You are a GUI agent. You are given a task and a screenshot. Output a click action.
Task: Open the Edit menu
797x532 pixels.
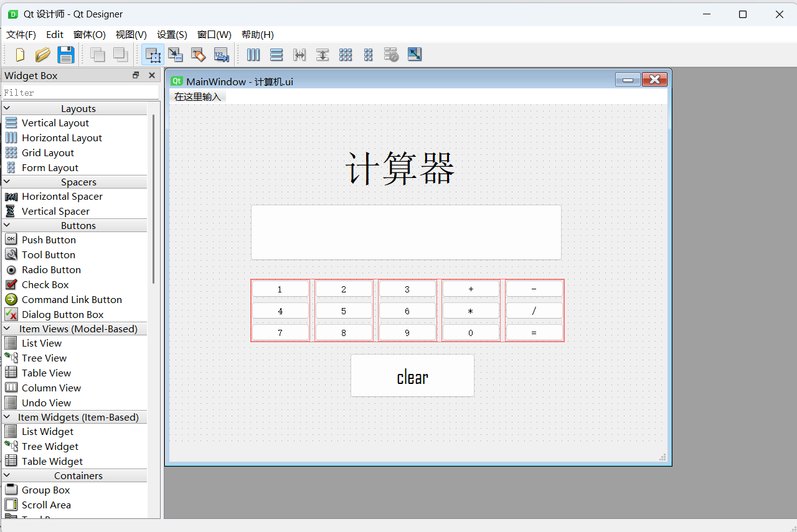click(55, 35)
